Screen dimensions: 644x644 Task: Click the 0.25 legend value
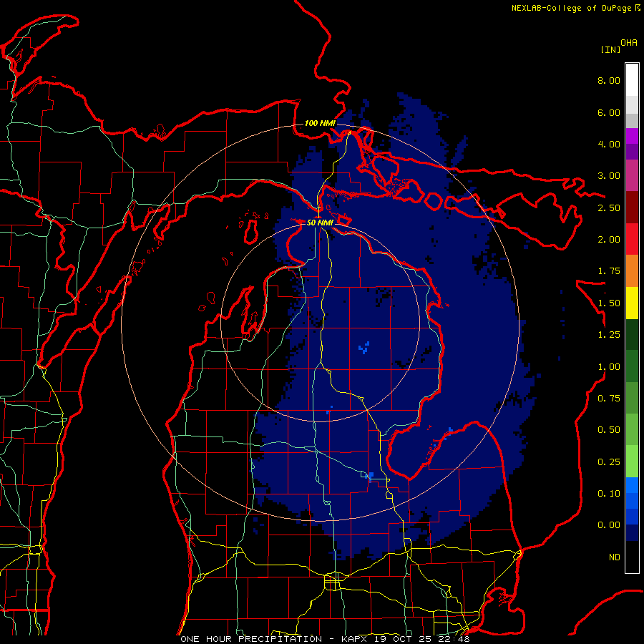click(609, 462)
